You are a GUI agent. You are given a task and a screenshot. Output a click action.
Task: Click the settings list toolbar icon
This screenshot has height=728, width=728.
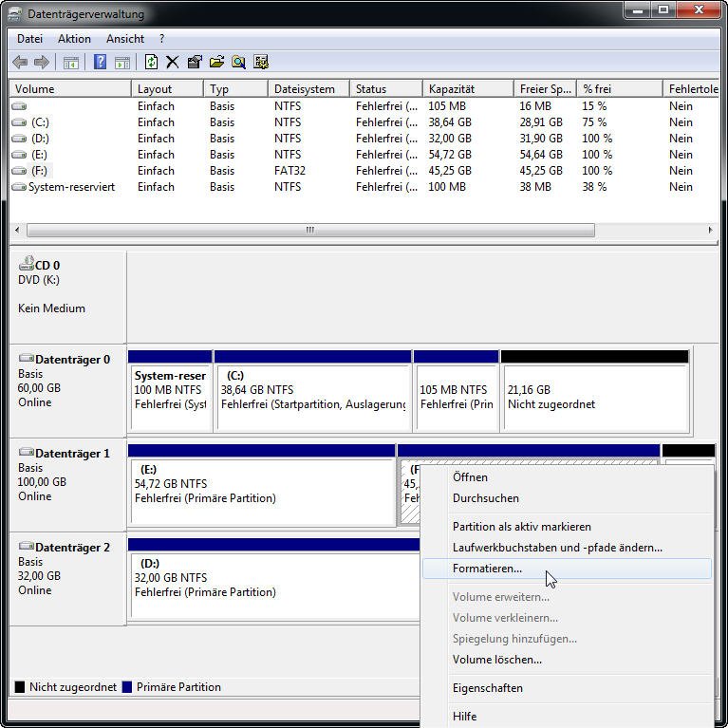pyautogui.click(x=261, y=62)
